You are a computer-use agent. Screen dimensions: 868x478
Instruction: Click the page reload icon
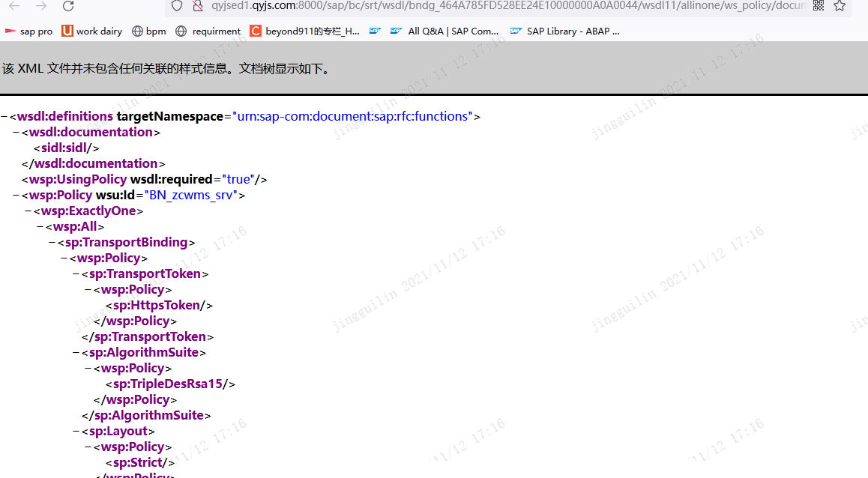click(67, 7)
